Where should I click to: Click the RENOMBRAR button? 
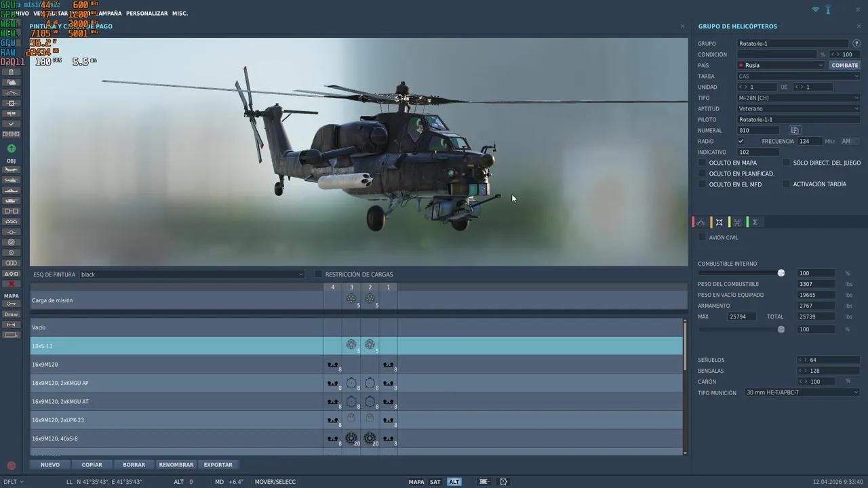pos(176,465)
